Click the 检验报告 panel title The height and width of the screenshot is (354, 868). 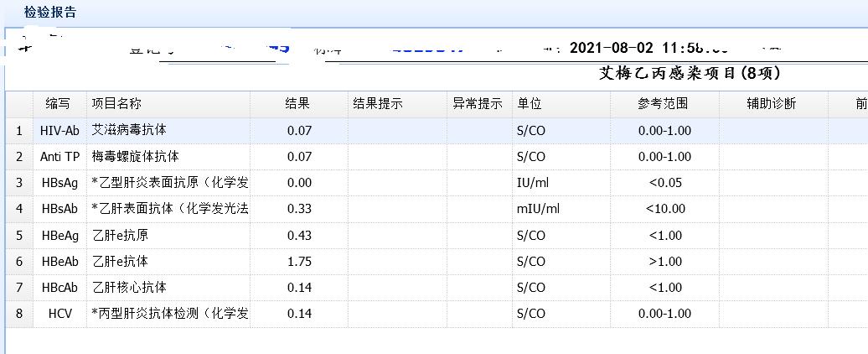(x=50, y=13)
